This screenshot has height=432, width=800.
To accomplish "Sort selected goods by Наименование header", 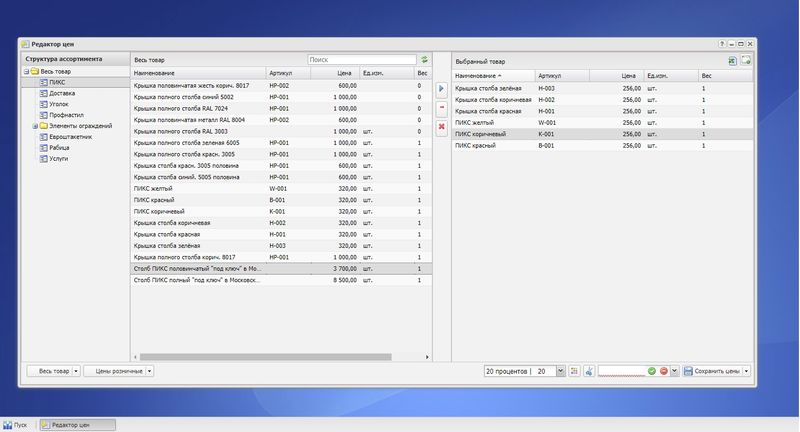I will point(493,75).
